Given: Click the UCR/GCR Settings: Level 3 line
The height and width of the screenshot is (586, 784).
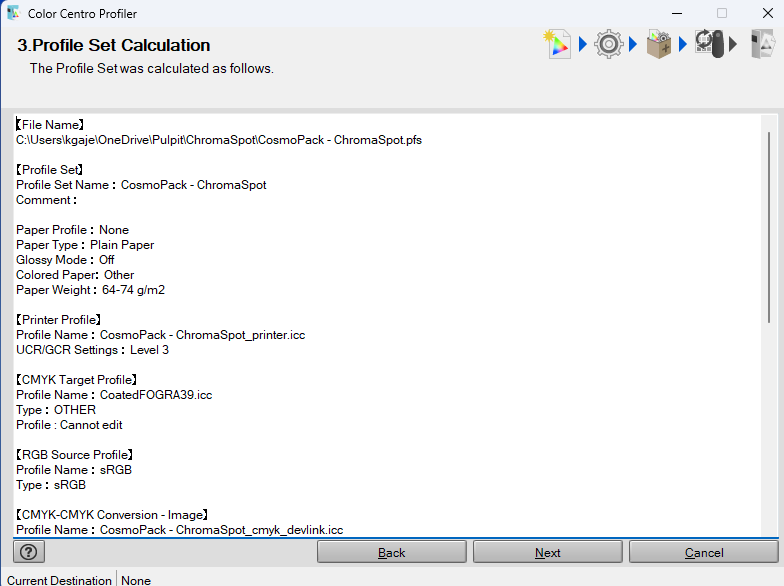Looking at the screenshot, I should click(x=92, y=350).
